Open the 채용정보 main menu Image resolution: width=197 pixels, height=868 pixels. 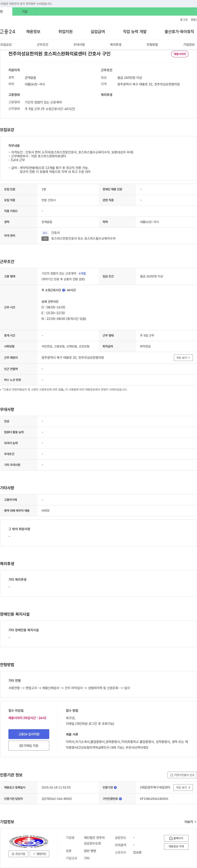coord(33,32)
